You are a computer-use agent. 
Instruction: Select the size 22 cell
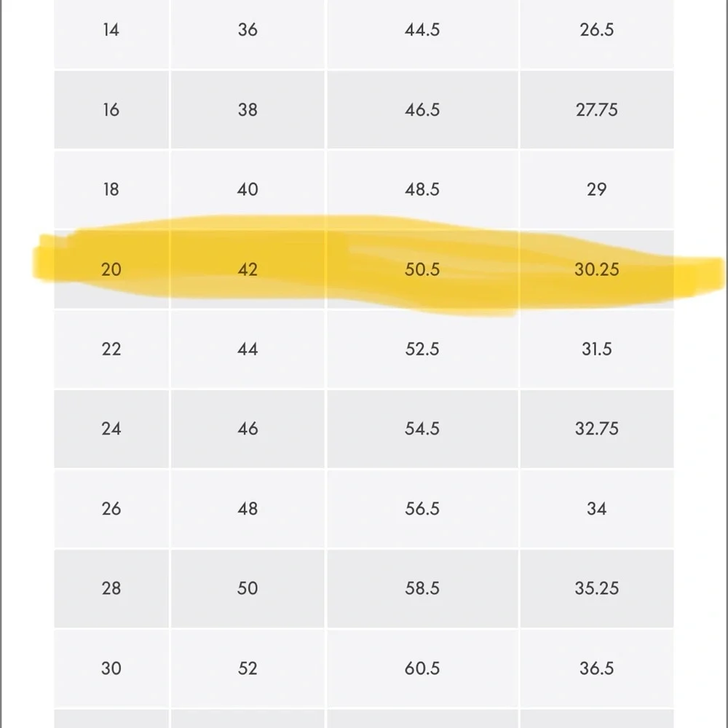coord(111,349)
